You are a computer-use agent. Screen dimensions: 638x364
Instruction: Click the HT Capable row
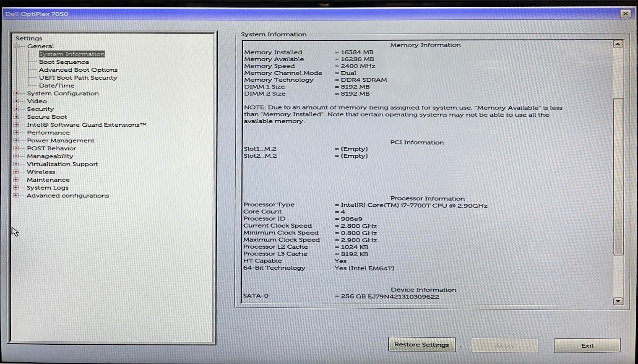click(x=295, y=261)
